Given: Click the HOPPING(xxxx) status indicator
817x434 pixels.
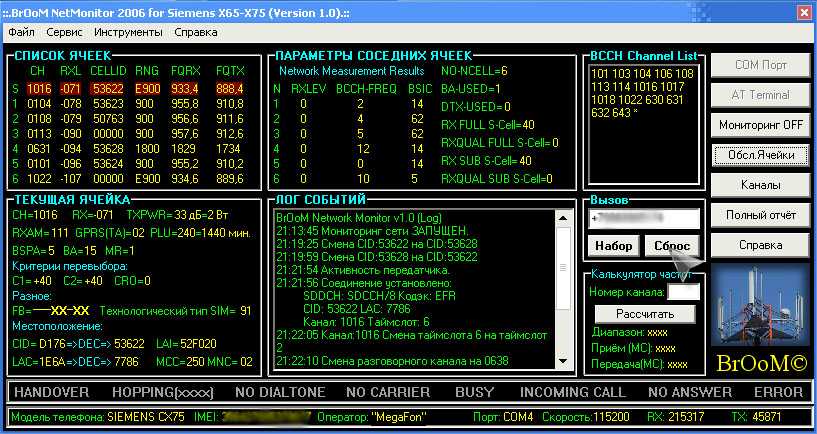Looking at the screenshot, I should coord(163,392).
